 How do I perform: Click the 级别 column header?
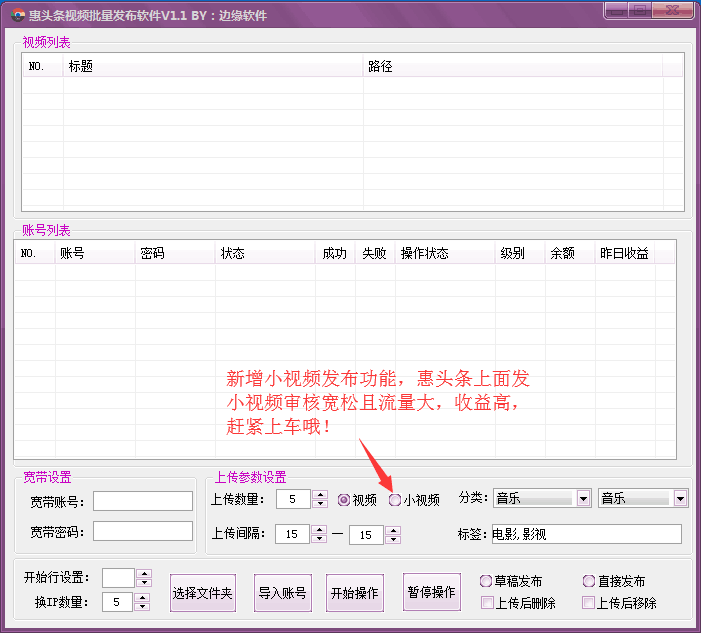tap(520, 253)
